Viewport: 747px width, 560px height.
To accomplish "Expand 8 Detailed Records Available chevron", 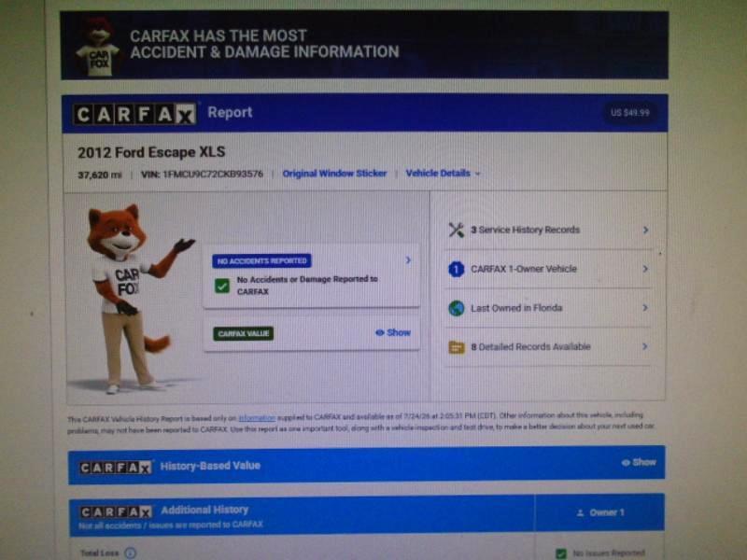I will point(644,346).
